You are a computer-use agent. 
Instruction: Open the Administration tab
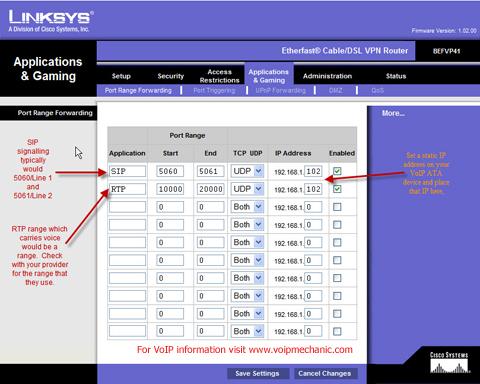327,76
